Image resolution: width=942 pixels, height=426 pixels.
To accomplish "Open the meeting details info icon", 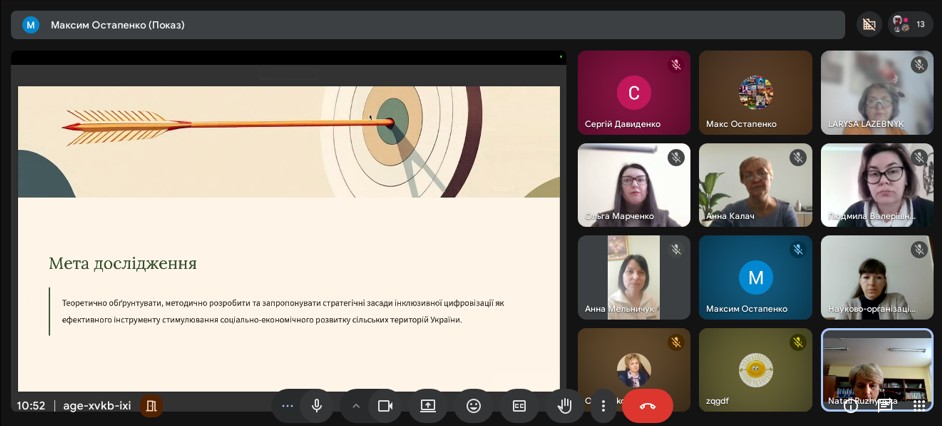I will [851, 406].
